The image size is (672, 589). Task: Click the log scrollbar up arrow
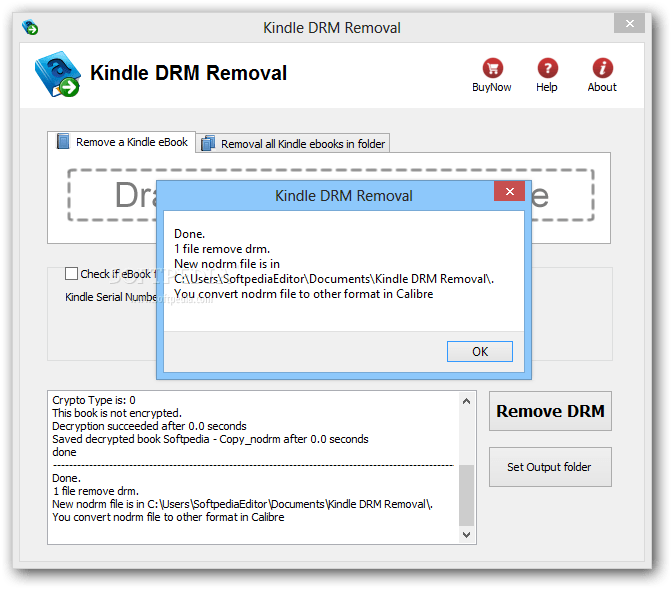(x=466, y=401)
